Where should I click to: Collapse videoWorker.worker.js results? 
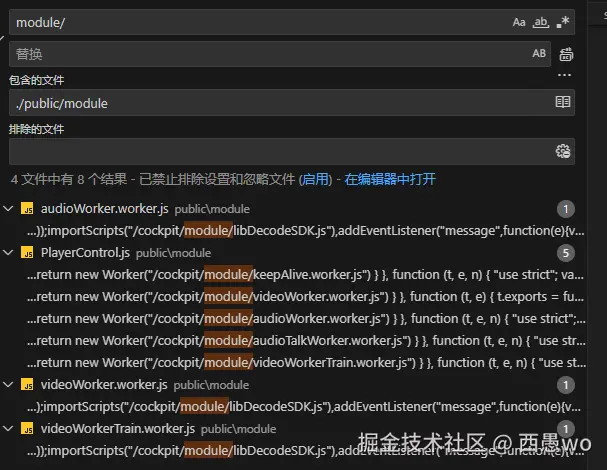8,385
